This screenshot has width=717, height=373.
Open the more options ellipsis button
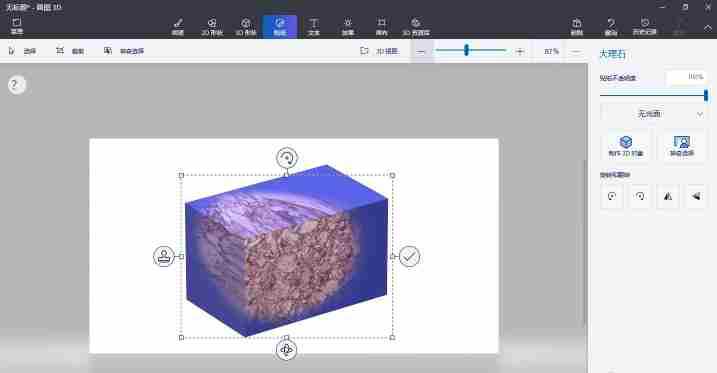[x=576, y=52]
